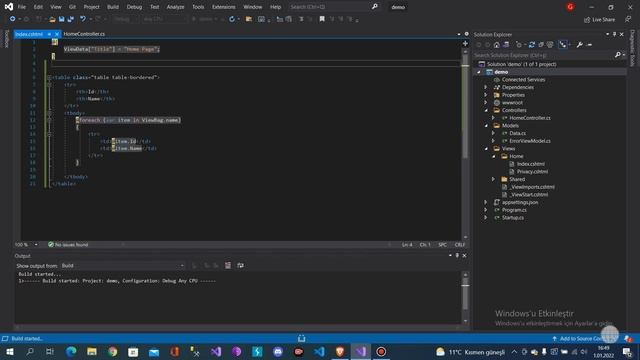Open Google Chrome from the taskbar

point(113,352)
